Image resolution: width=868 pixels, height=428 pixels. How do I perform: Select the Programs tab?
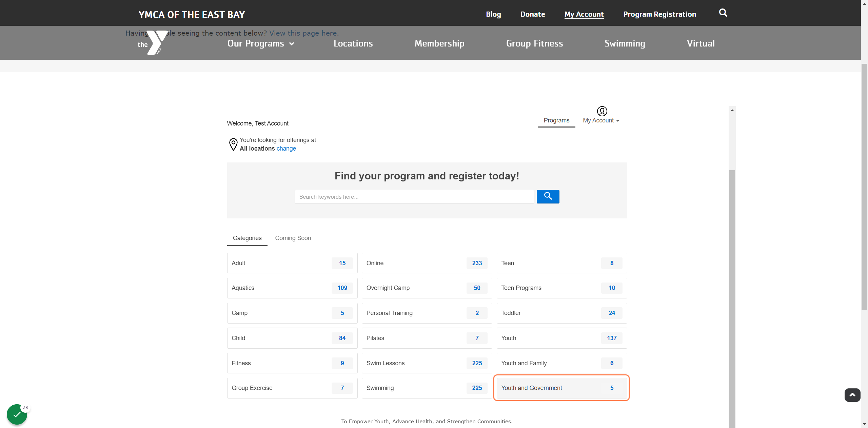(556, 120)
